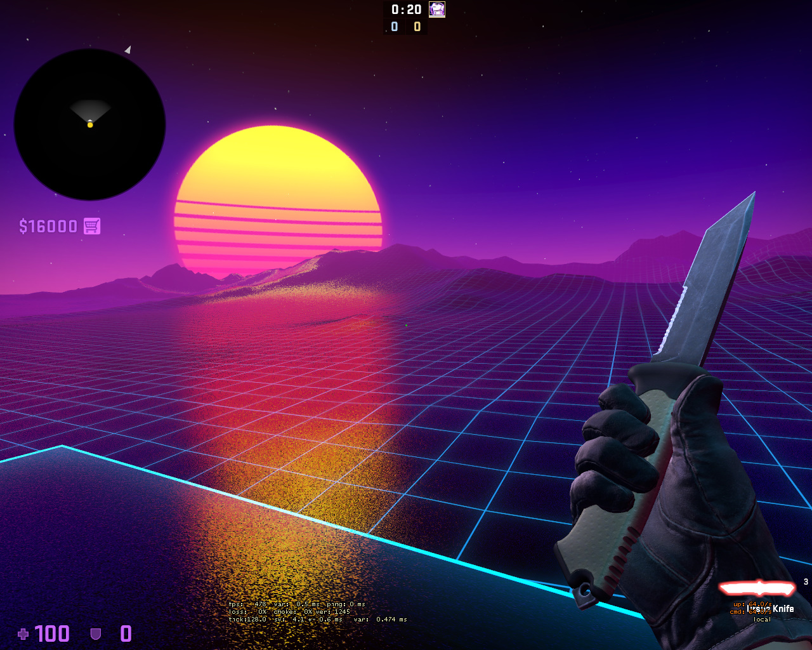Click the weapon slot number 3
Image resolution: width=812 pixels, height=650 pixels.
point(806,581)
